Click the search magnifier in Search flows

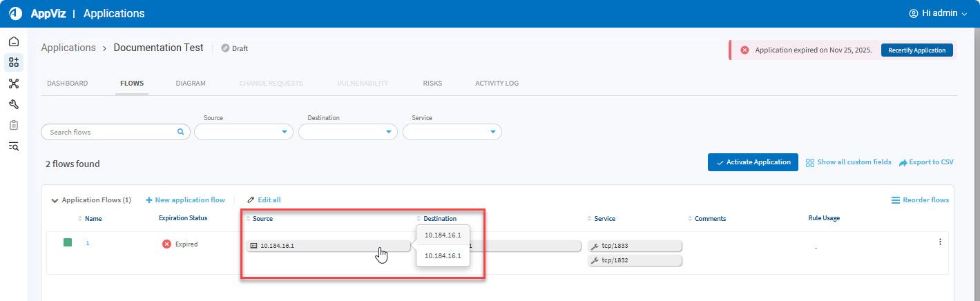tap(180, 132)
